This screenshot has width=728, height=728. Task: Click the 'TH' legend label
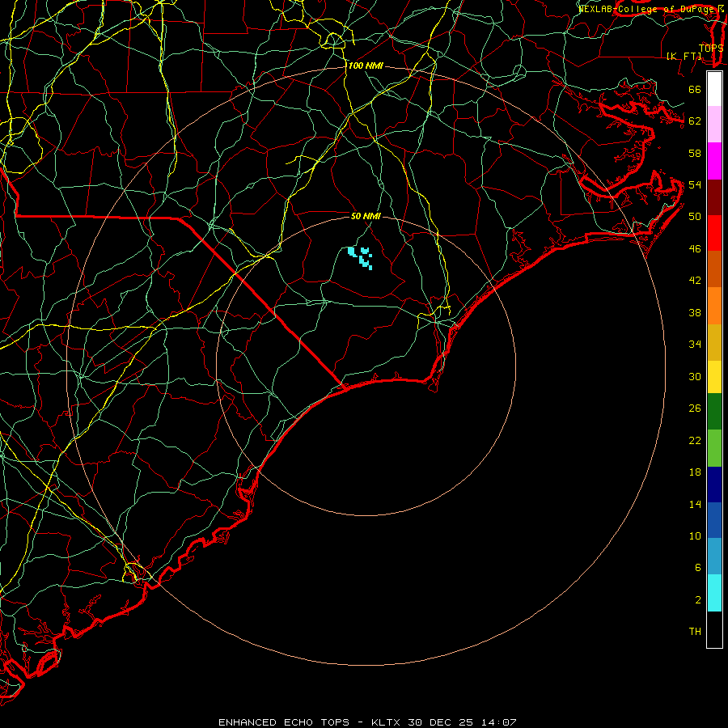pyautogui.click(x=695, y=632)
